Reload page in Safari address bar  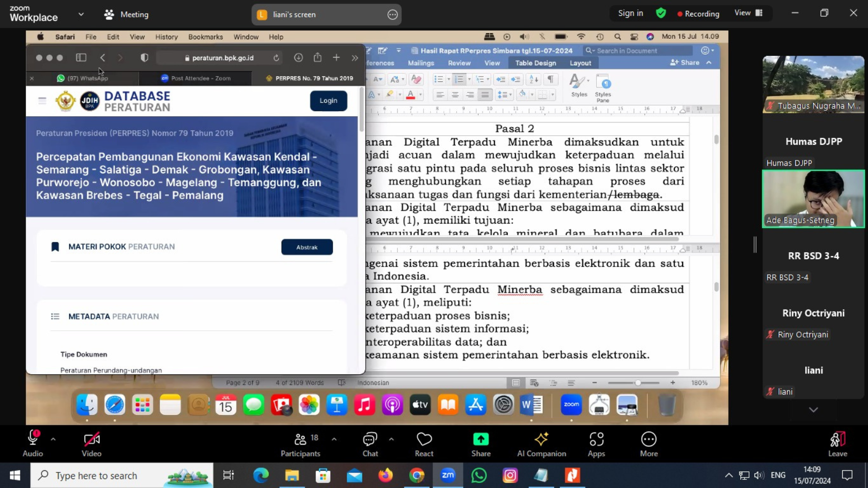coord(276,58)
